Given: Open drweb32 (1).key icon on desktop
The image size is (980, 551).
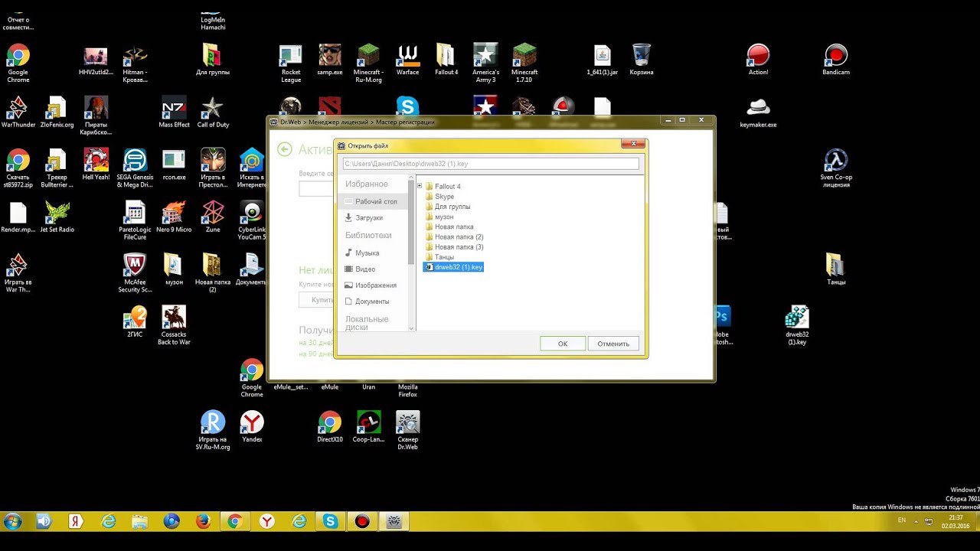Looking at the screenshot, I should coord(797,325).
